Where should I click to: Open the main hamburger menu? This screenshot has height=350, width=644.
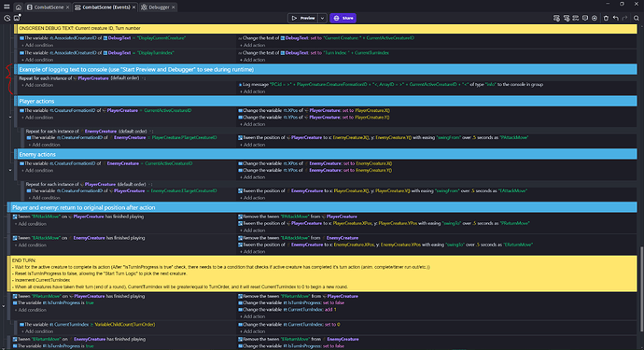tap(7, 7)
